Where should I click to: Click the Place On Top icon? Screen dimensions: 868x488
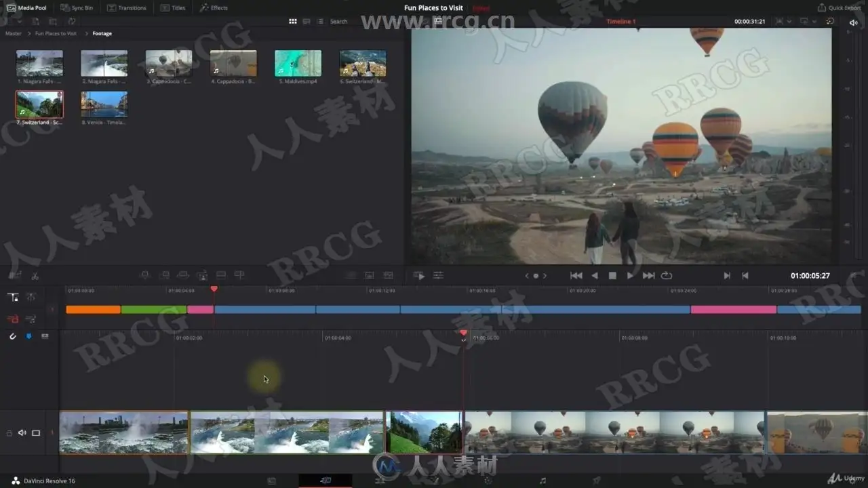click(x=220, y=275)
